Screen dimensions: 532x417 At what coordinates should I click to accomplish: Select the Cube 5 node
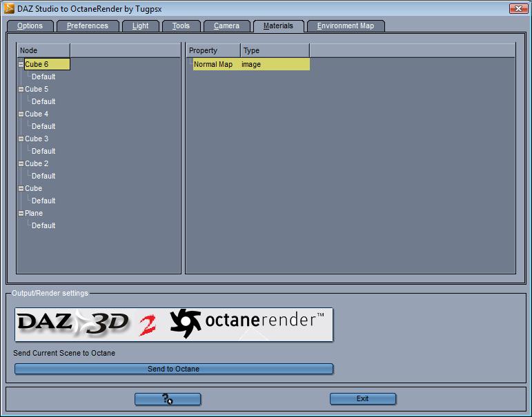[37, 89]
